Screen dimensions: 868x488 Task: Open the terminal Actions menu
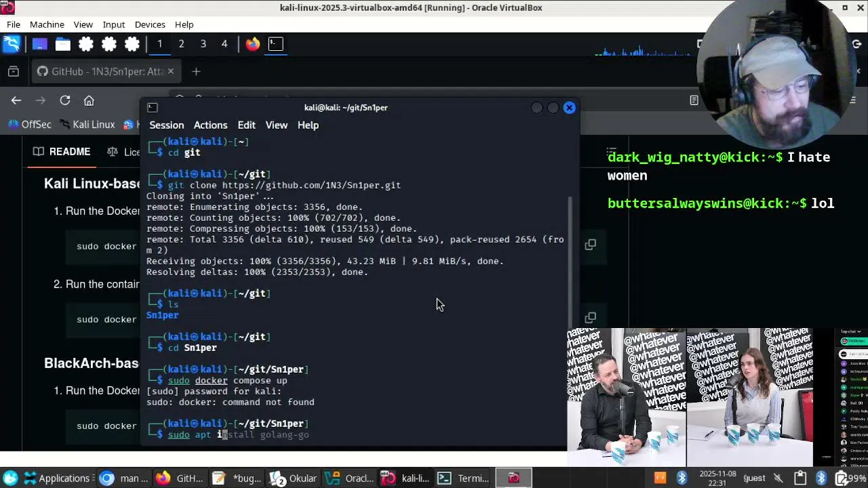210,125
